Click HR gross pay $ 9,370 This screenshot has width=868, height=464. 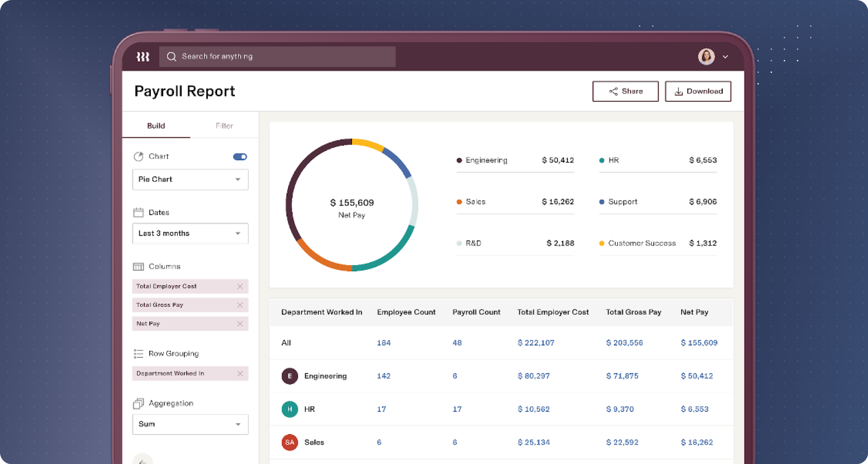(x=620, y=409)
